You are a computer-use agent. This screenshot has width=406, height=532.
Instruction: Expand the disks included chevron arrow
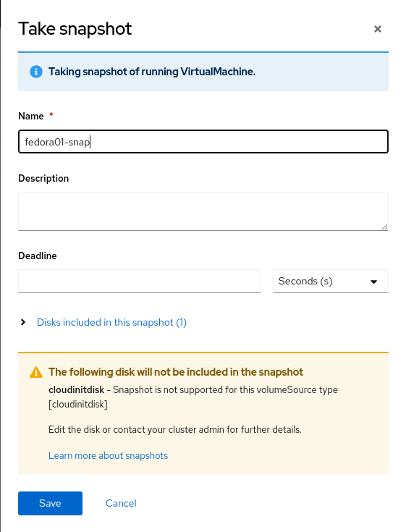pyautogui.click(x=23, y=322)
